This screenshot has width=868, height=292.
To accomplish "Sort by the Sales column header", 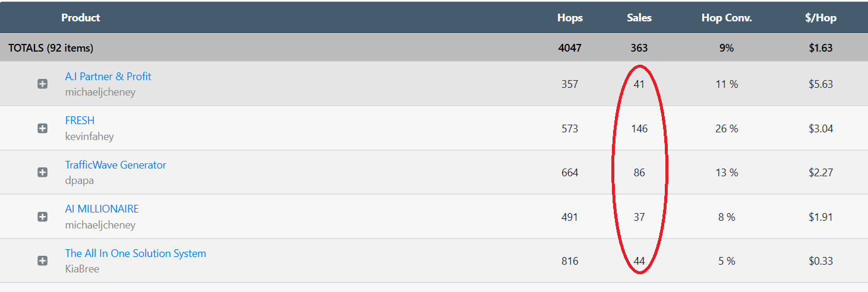I will coord(639,18).
